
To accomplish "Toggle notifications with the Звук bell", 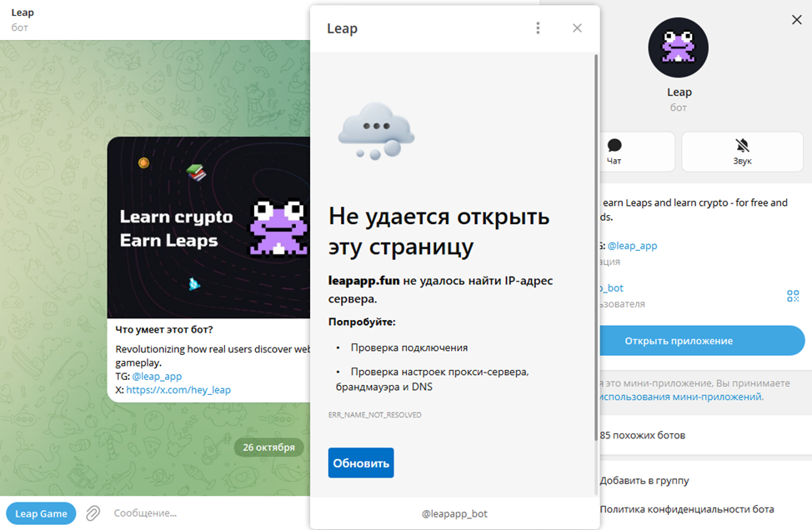I will pyautogui.click(x=742, y=152).
